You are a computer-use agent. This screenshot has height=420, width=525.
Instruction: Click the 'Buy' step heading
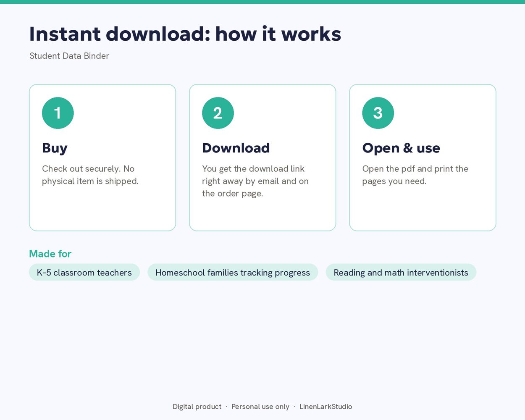point(55,148)
